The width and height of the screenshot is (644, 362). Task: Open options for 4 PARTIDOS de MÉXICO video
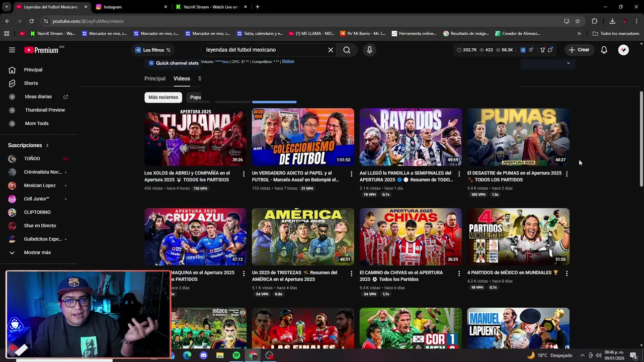(x=567, y=274)
